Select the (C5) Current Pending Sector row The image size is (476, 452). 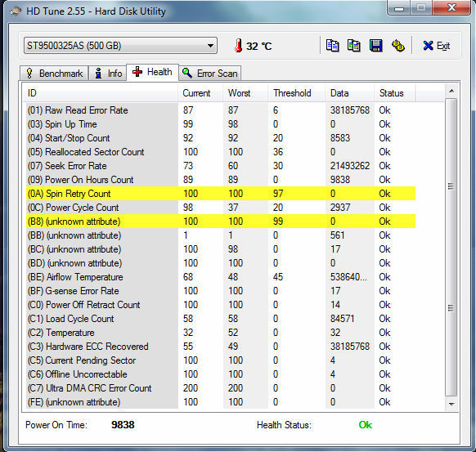click(x=221, y=360)
